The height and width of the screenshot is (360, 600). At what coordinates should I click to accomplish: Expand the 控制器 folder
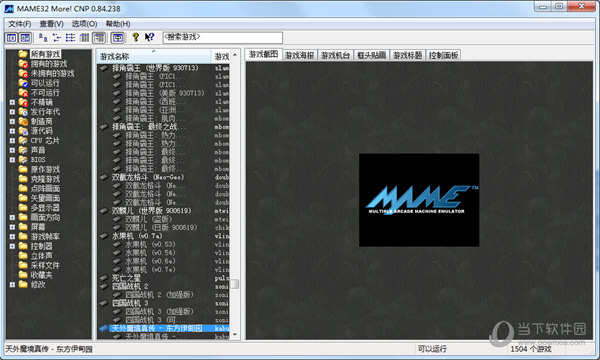(12, 246)
